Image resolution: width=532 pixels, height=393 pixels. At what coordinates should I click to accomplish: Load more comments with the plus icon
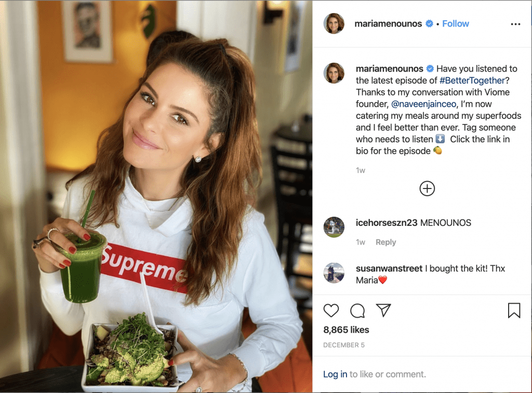[x=427, y=188]
